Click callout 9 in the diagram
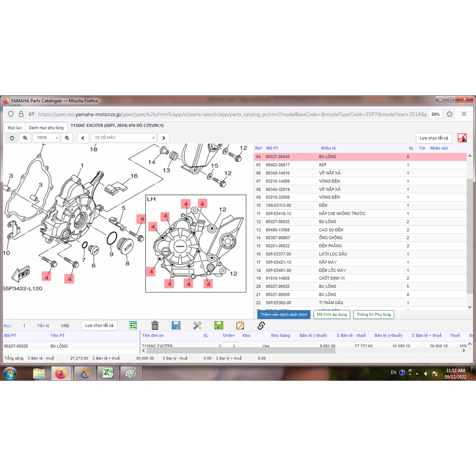Viewport: 476px width, 476px height. pos(112,254)
